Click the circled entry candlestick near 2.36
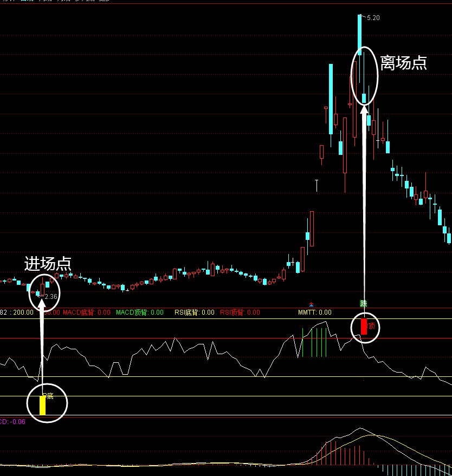452x476 pixels. [42, 287]
